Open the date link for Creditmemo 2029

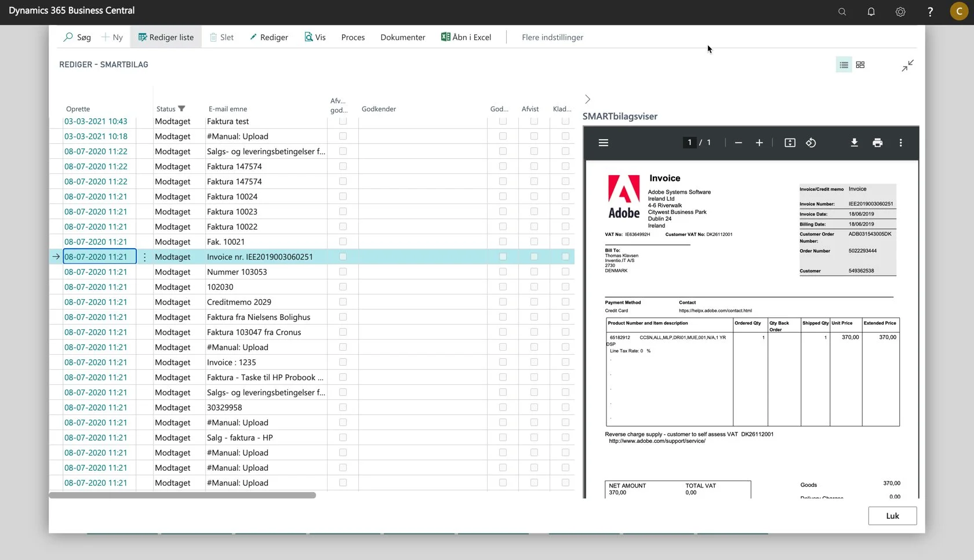96,302
